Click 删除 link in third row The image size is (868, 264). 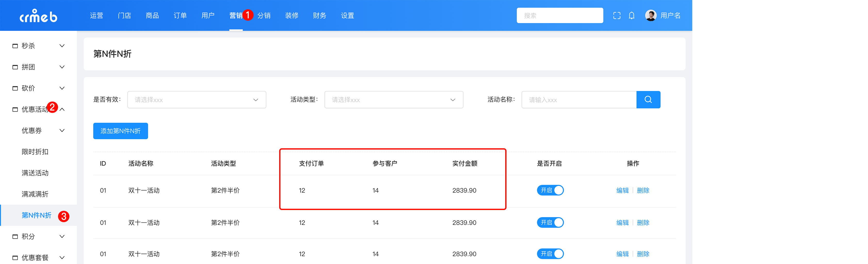pyautogui.click(x=643, y=254)
